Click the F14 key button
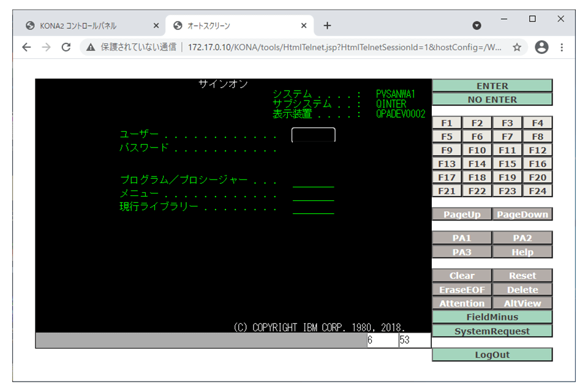This screenshot has width=588, height=392. click(x=477, y=164)
